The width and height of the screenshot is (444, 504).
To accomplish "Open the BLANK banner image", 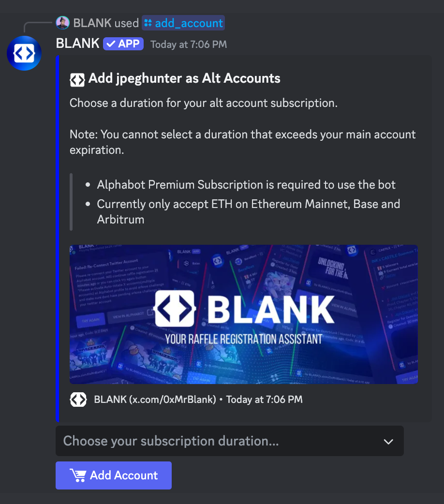I will [244, 314].
